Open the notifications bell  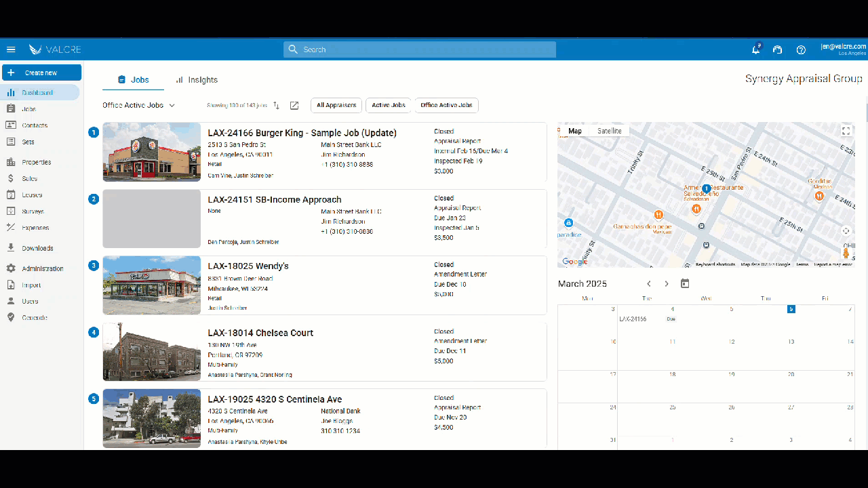pyautogui.click(x=756, y=49)
